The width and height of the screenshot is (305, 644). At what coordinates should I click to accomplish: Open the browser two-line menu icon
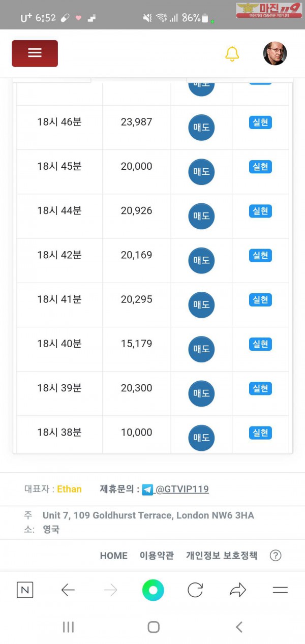[280, 590]
